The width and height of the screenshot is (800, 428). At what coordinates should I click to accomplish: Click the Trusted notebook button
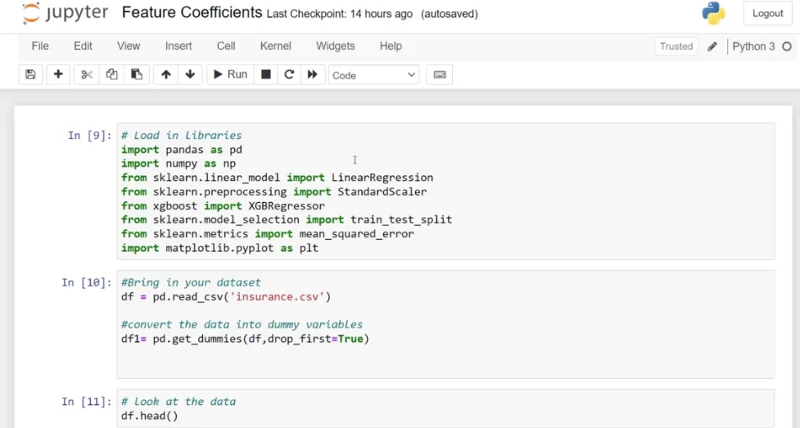click(x=676, y=46)
